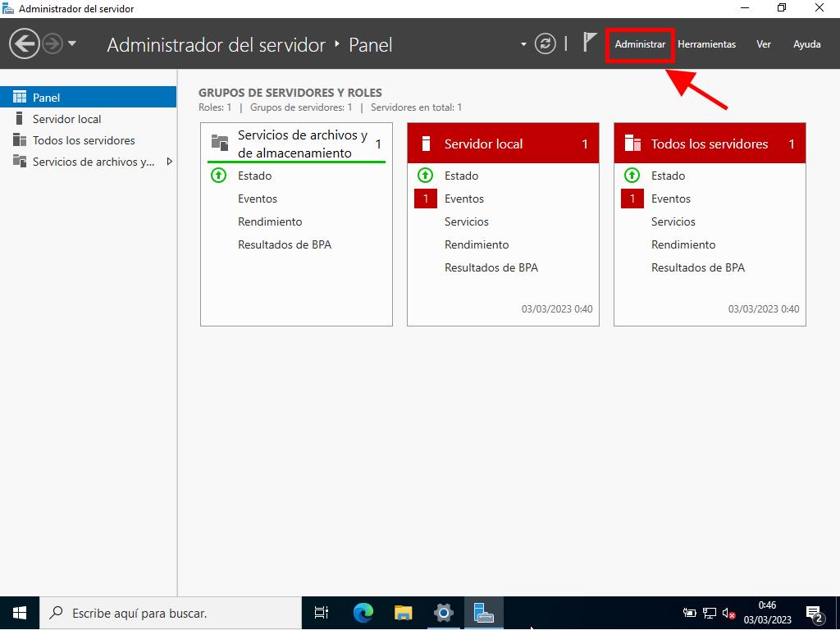Image resolution: width=840 pixels, height=630 pixels.
Task: Click the Server Manager taskbar icon
Action: [x=483, y=613]
